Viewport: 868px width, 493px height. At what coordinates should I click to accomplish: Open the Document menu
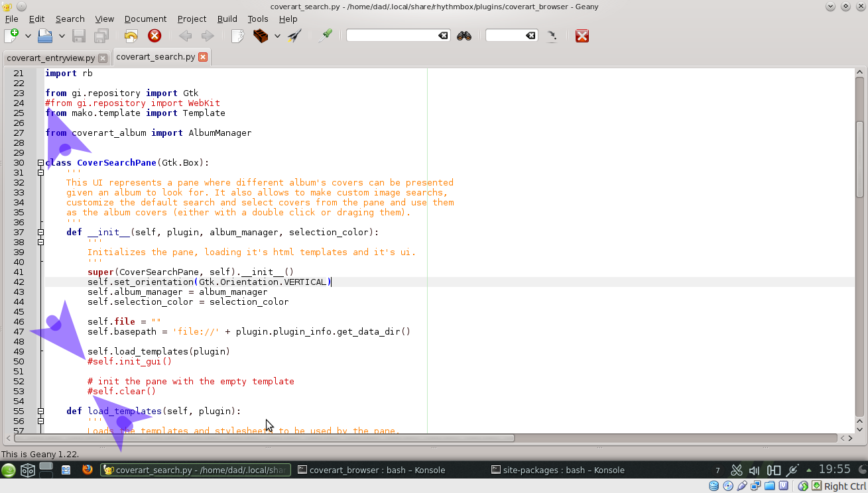[145, 19]
